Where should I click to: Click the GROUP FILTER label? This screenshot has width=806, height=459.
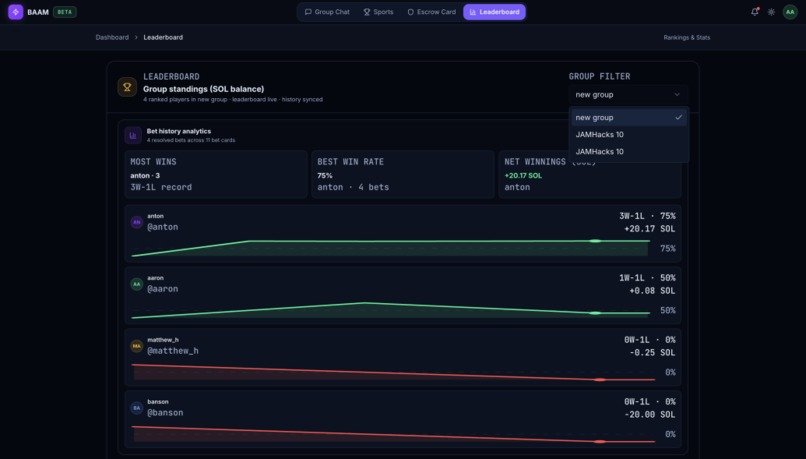[599, 77]
